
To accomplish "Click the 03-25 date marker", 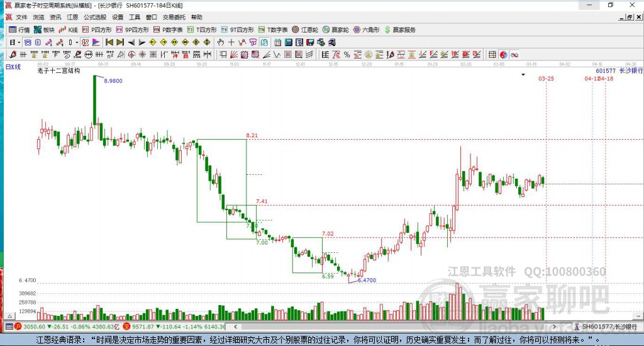I will [x=546, y=79].
